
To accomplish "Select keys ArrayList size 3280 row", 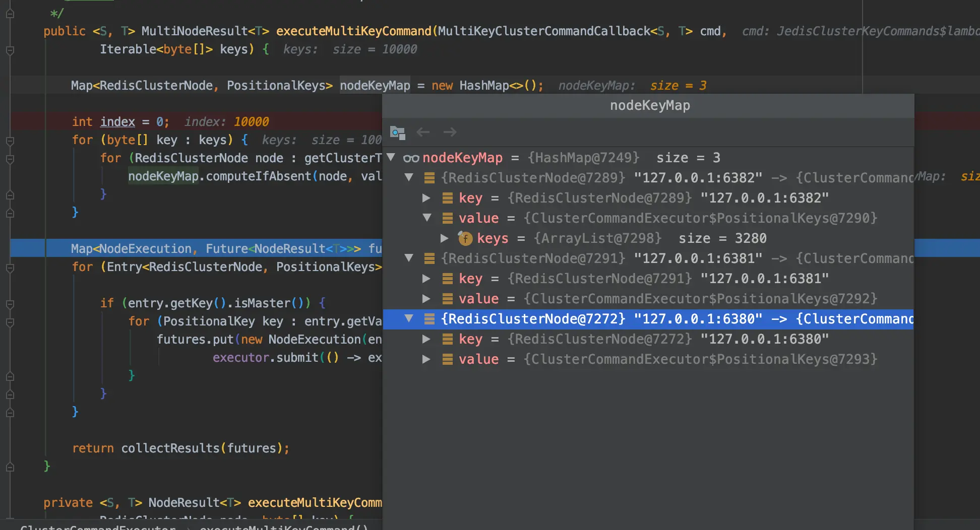I will pos(648,238).
